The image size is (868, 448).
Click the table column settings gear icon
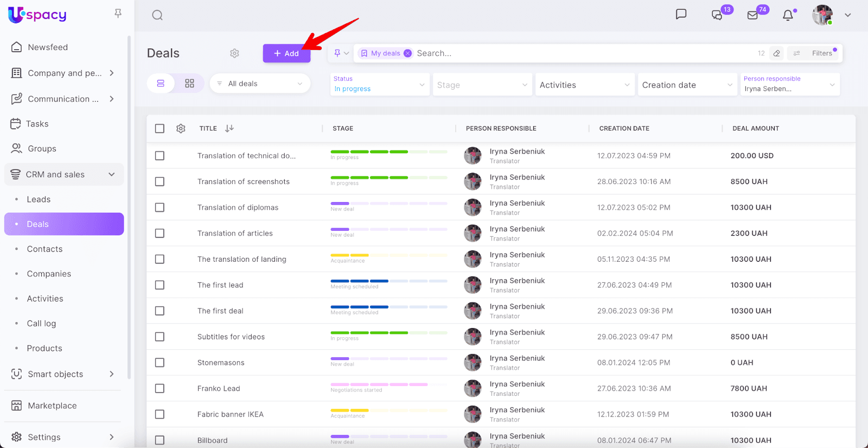click(181, 129)
